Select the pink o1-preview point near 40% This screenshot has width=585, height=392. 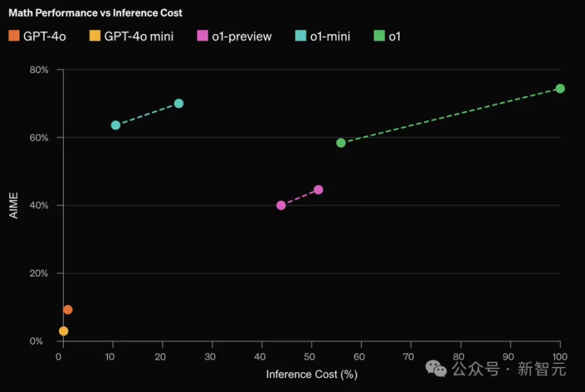tap(281, 206)
